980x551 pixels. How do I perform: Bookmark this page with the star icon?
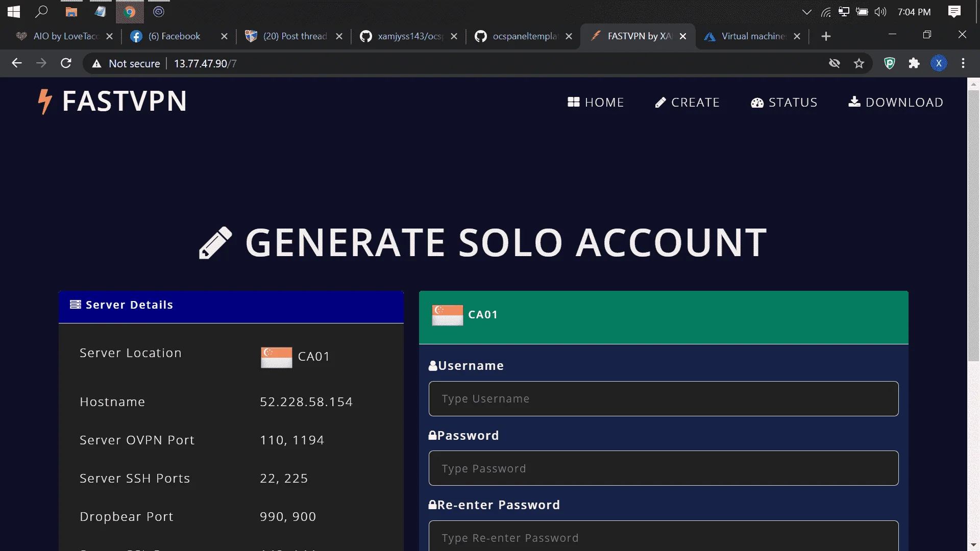(859, 63)
